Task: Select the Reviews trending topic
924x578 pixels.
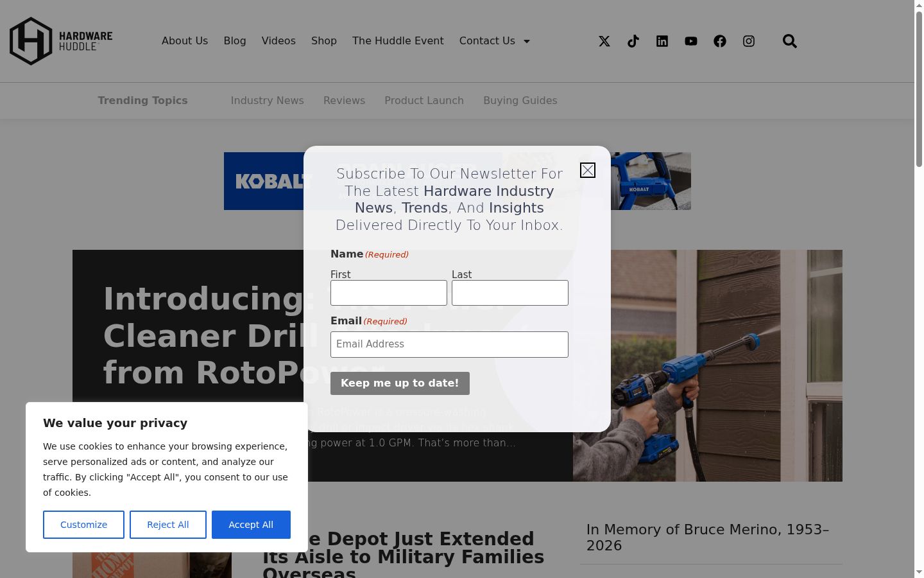Action: pos(344,100)
